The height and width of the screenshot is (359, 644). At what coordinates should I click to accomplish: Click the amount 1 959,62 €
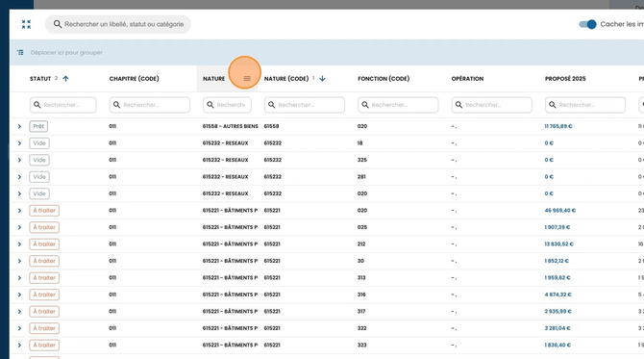click(557, 278)
